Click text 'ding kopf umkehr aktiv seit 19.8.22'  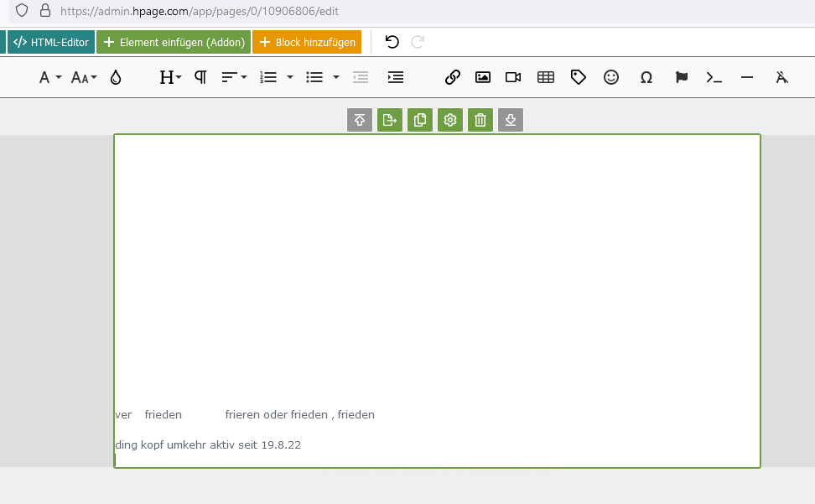(x=208, y=444)
